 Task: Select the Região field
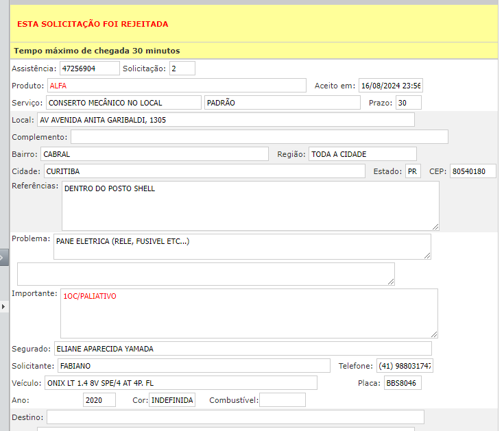[x=362, y=154]
